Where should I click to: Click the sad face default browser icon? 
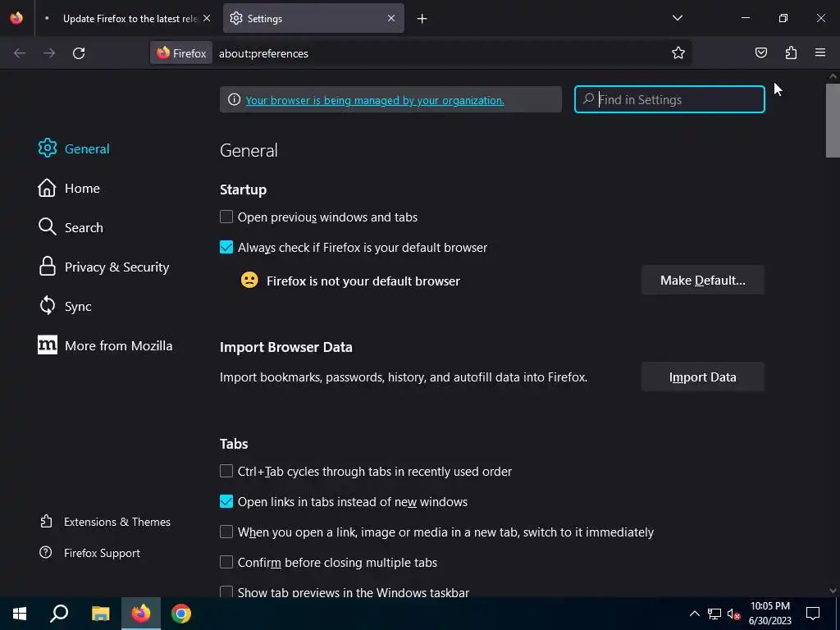point(249,281)
